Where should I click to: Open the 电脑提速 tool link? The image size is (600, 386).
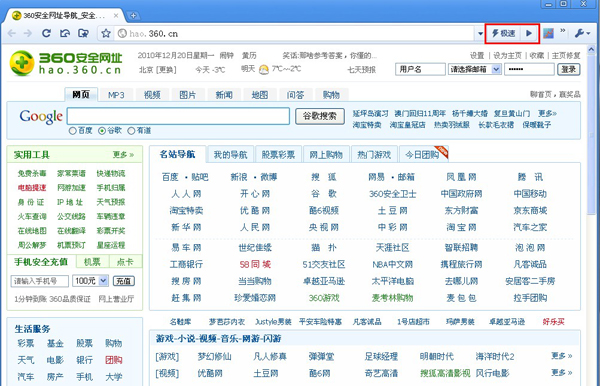32,188
